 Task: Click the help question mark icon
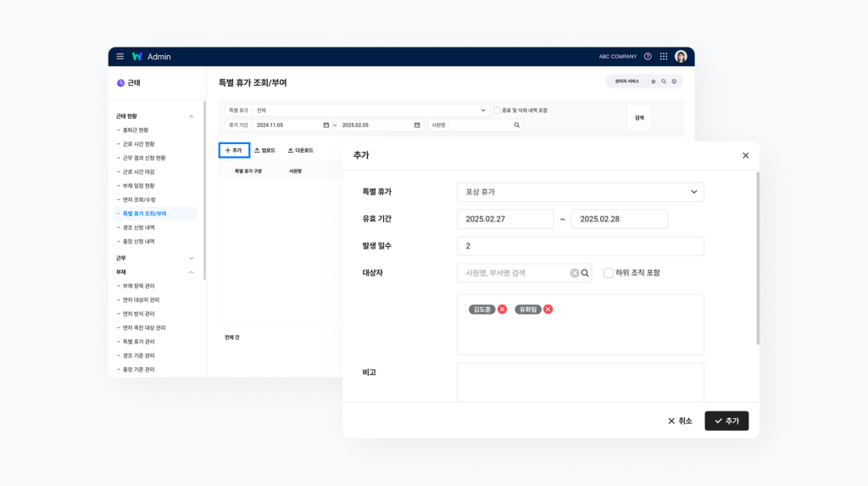[x=648, y=57]
